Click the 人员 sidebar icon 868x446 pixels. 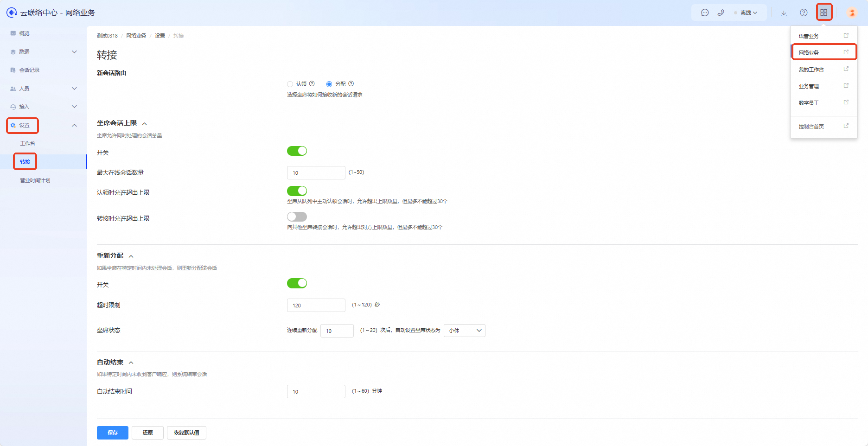click(x=13, y=89)
